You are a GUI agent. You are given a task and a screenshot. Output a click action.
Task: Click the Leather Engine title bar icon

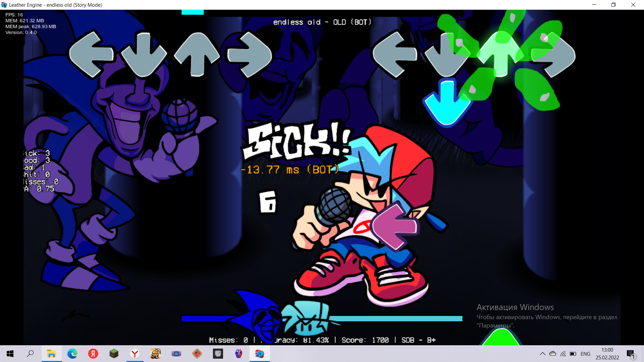(x=4, y=5)
